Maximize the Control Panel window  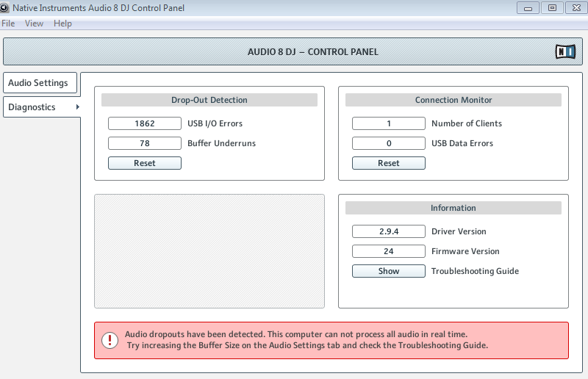552,8
